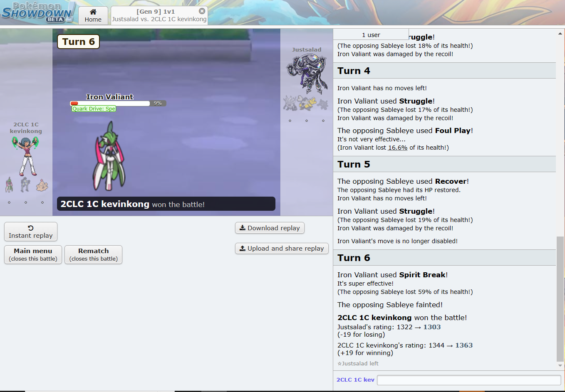Click Main menu to close this battle

click(x=33, y=254)
